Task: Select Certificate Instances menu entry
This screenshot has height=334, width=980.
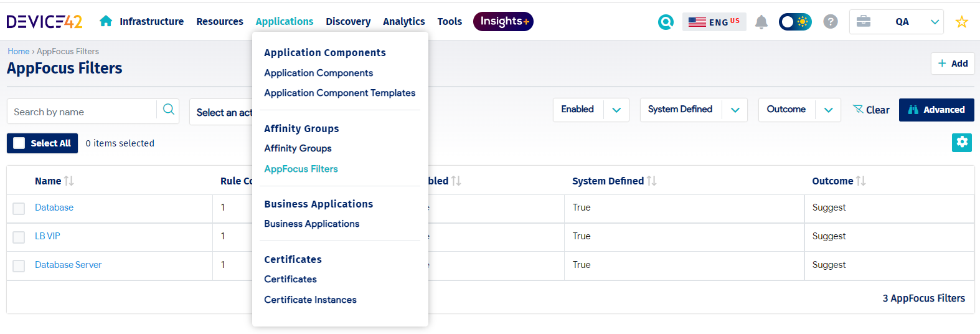Action: pos(310,300)
